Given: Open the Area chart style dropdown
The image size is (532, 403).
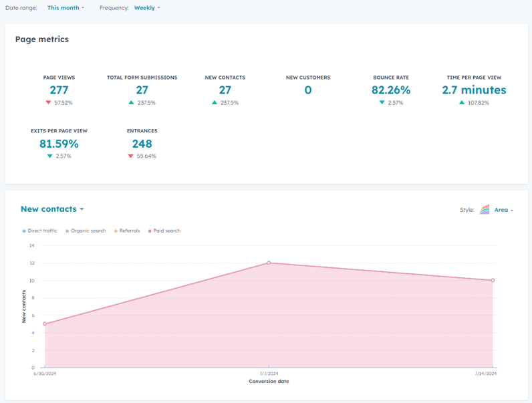Looking at the screenshot, I should click(503, 210).
